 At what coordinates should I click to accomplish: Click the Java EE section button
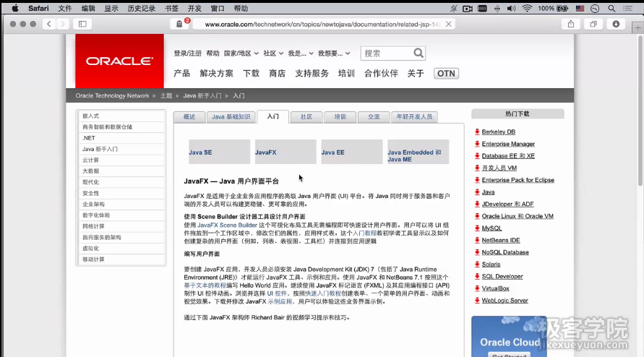click(x=351, y=152)
